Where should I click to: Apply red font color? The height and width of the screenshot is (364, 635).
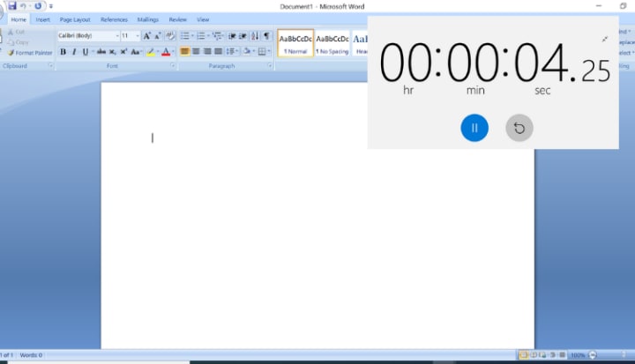(166, 52)
